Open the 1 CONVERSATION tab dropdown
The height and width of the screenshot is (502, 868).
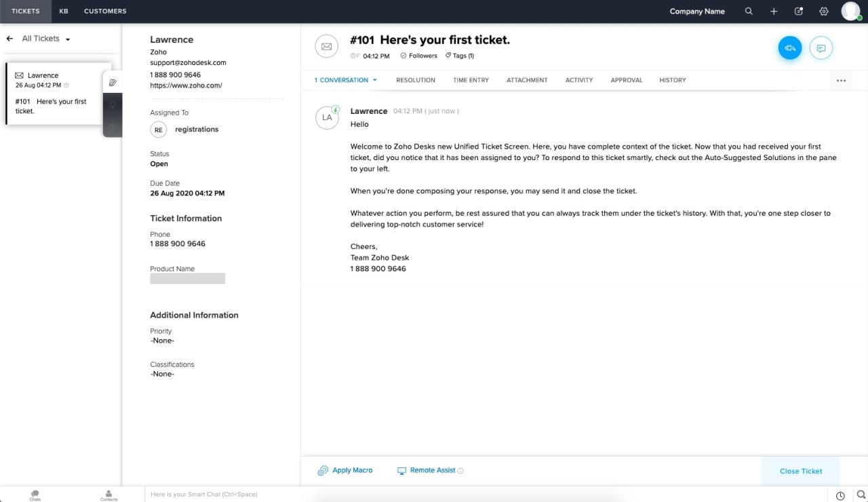coord(345,80)
